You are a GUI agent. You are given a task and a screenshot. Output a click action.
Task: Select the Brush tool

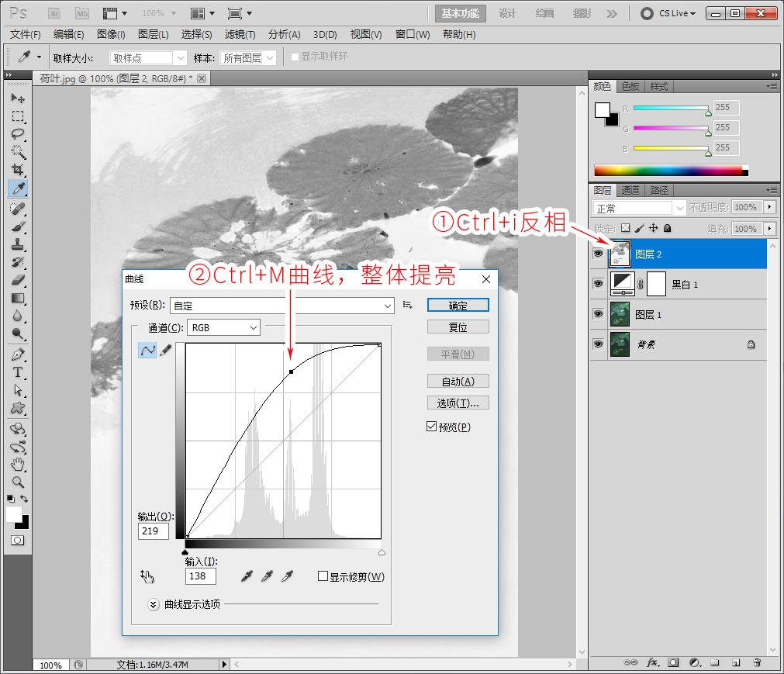18,226
